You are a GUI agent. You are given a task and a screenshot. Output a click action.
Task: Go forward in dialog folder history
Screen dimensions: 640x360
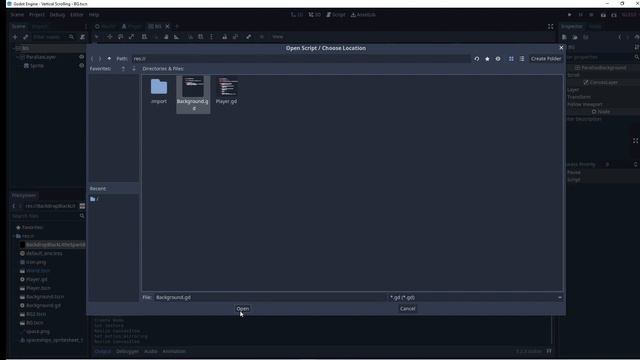pos(100,59)
